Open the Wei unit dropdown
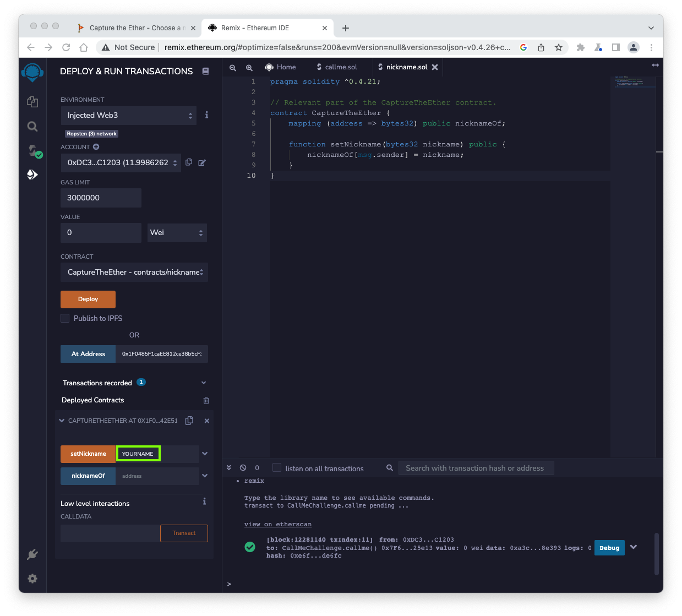This screenshot has width=682, height=616. (x=177, y=233)
